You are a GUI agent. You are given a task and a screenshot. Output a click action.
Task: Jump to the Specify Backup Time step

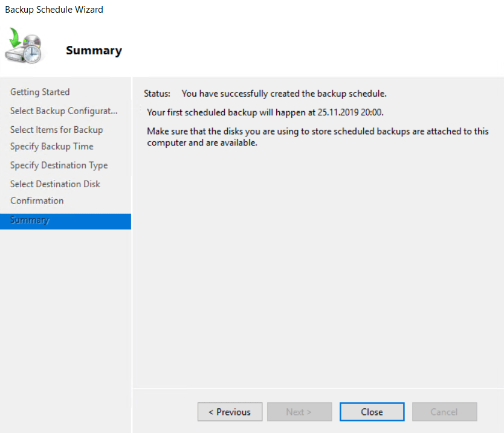click(51, 146)
